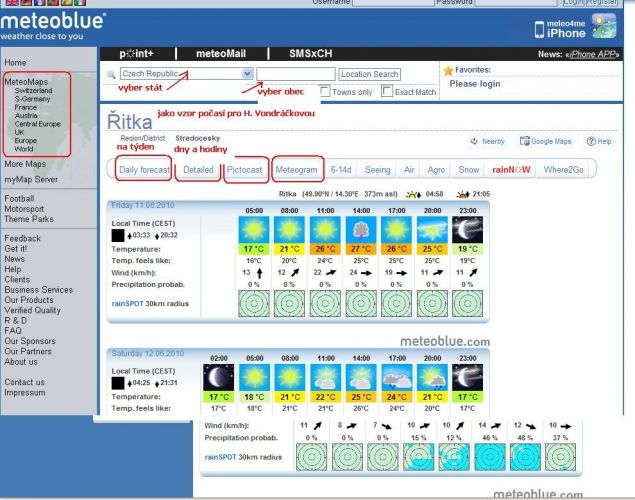Screen dimensions: 635x500
Task: Click the location search text field
Action: tap(296, 74)
